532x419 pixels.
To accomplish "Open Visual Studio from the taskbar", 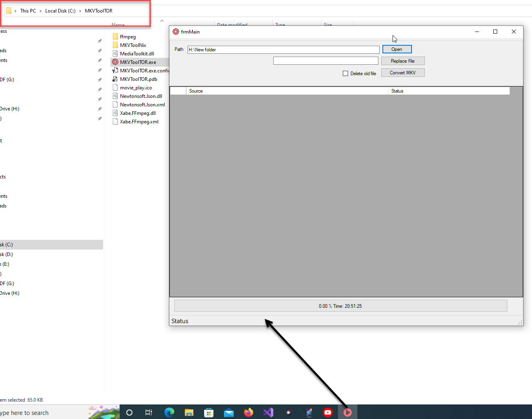I will [x=268, y=413].
